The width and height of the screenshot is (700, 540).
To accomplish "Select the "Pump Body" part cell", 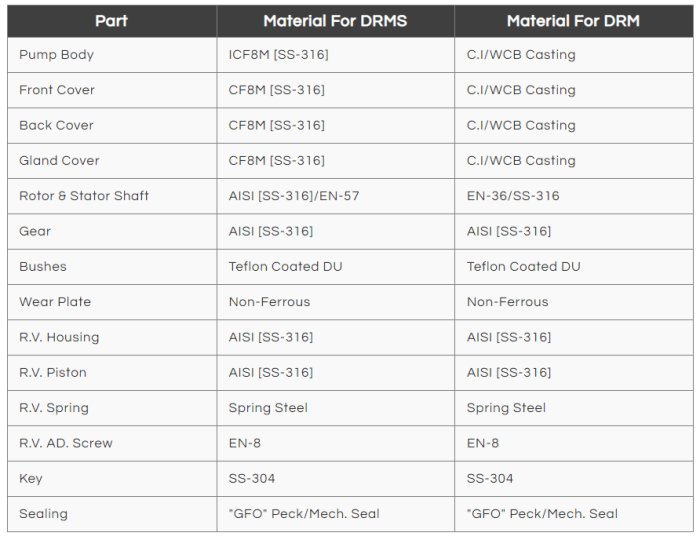I will click(56, 55).
